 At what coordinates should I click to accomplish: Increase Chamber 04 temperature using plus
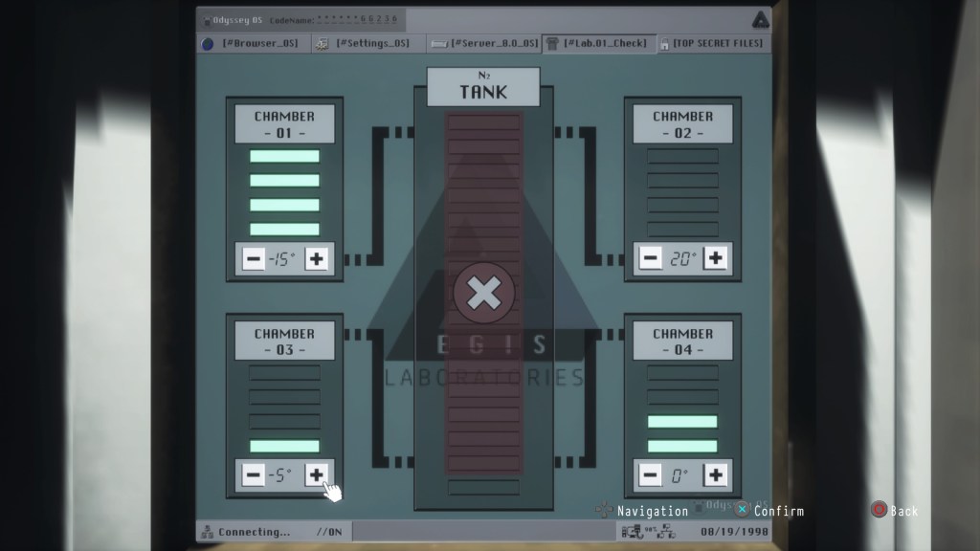click(715, 474)
